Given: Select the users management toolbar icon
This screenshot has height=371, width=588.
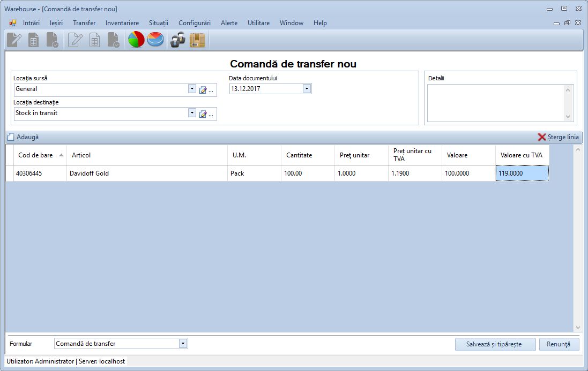Looking at the screenshot, I should [177, 39].
